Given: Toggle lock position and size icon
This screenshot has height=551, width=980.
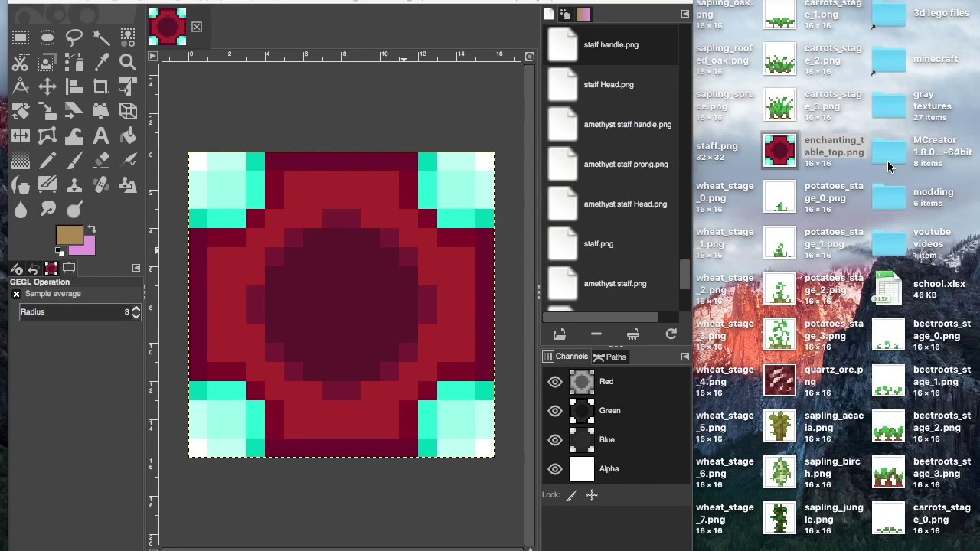Looking at the screenshot, I should click(x=592, y=495).
